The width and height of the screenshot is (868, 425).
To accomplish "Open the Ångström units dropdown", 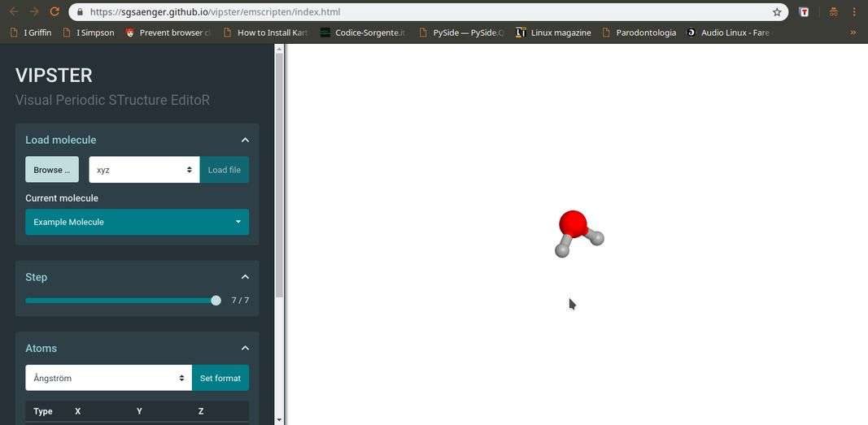I will click(x=108, y=378).
